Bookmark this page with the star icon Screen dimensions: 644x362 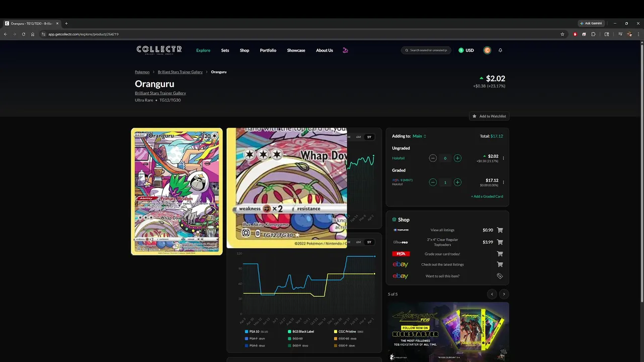tap(562, 34)
